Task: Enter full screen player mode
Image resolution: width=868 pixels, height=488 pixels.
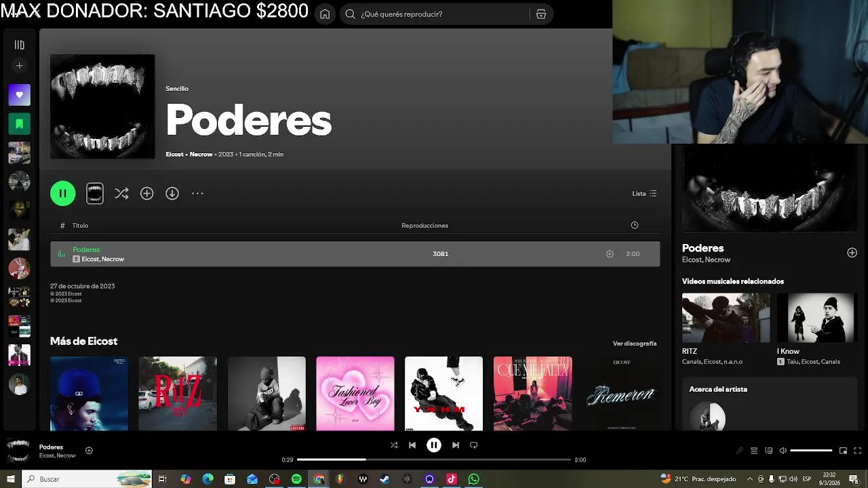Action: (858, 451)
